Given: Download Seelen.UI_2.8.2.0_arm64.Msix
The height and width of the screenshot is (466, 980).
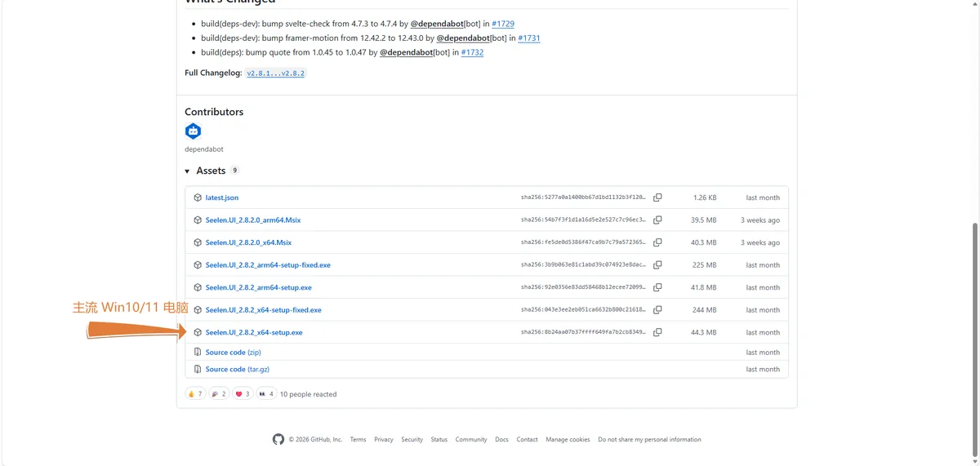Looking at the screenshot, I should pos(253,220).
